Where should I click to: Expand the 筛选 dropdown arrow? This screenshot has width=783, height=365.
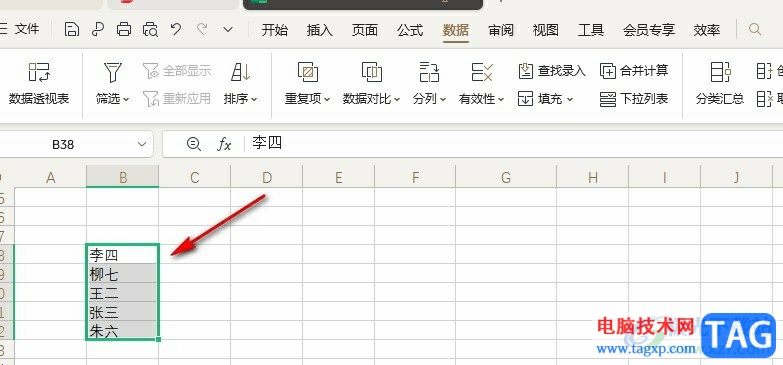pyautogui.click(x=126, y=99)
